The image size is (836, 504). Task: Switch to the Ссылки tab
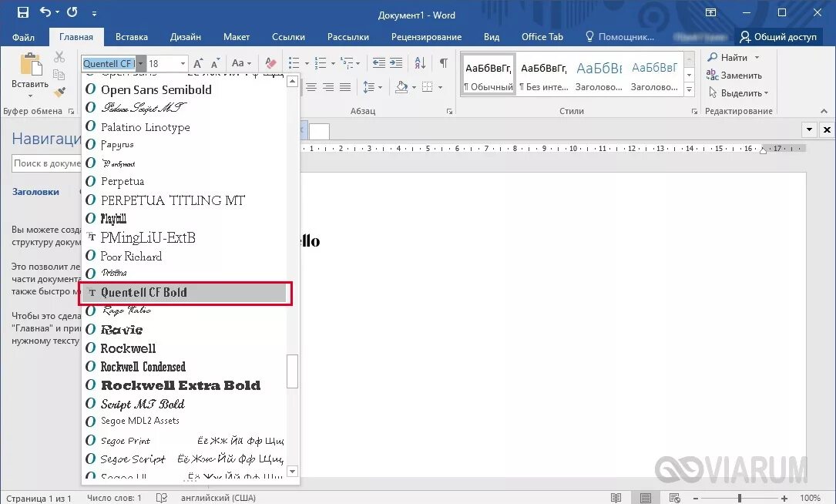[x=288, y=37]
